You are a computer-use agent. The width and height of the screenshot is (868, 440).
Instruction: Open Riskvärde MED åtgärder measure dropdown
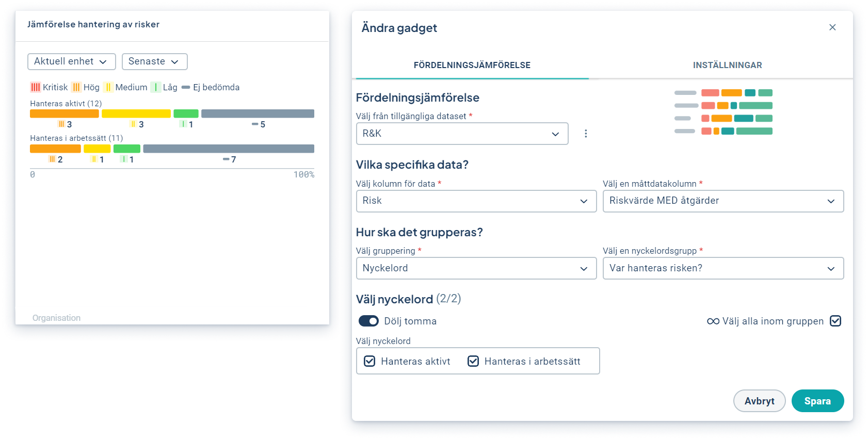coord(723,201)
